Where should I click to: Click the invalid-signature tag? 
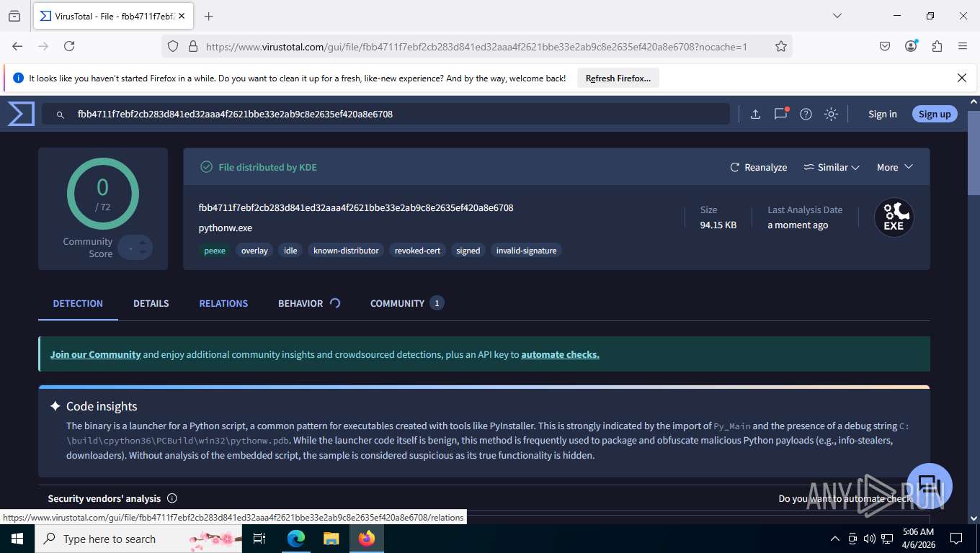click(x=526, y=251)
